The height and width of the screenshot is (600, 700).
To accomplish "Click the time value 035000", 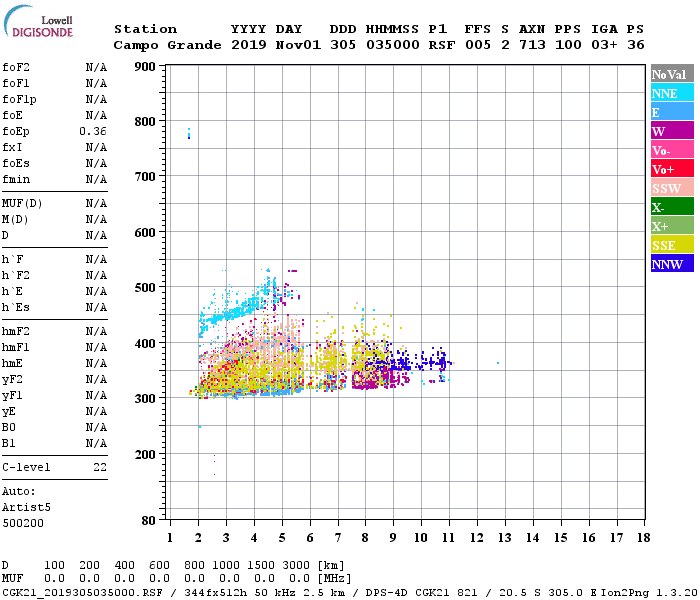I will [393, 45].
